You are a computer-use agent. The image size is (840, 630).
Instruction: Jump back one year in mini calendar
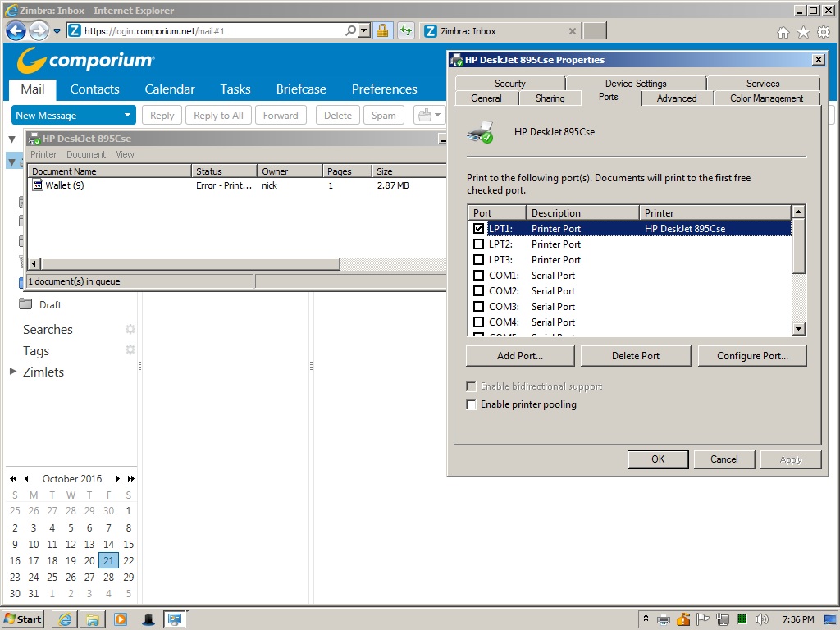click(x=13, y=478)
